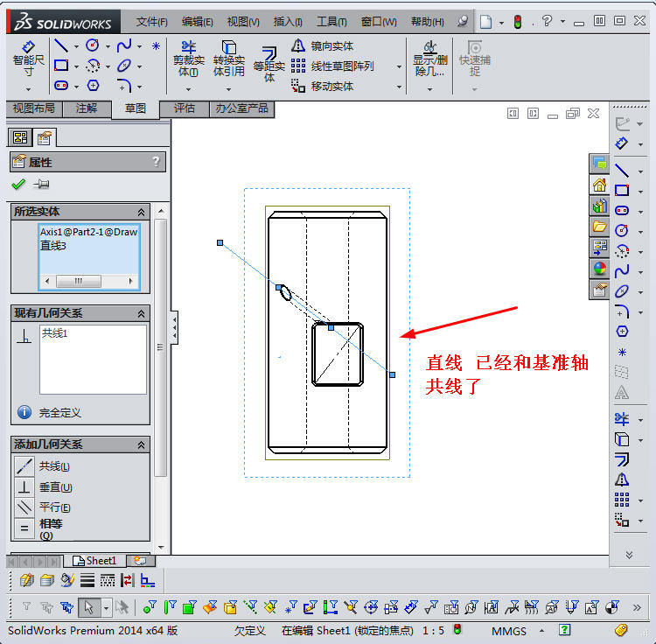Image resolution: width=656 pixels, height=644 pixels.
Task: Choose the Offset Entities (等距实体) tool
Action: 269,63
